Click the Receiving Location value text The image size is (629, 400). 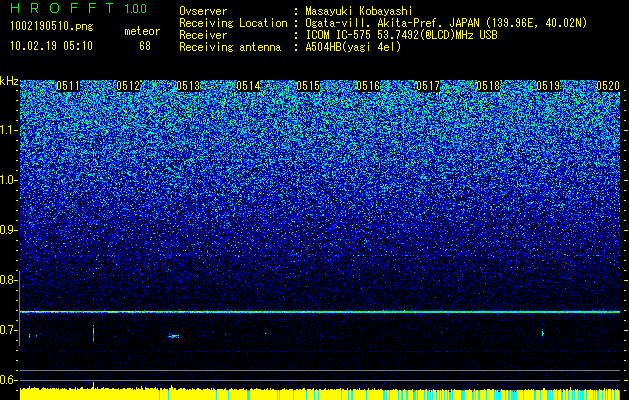click(x=446, y=23)
